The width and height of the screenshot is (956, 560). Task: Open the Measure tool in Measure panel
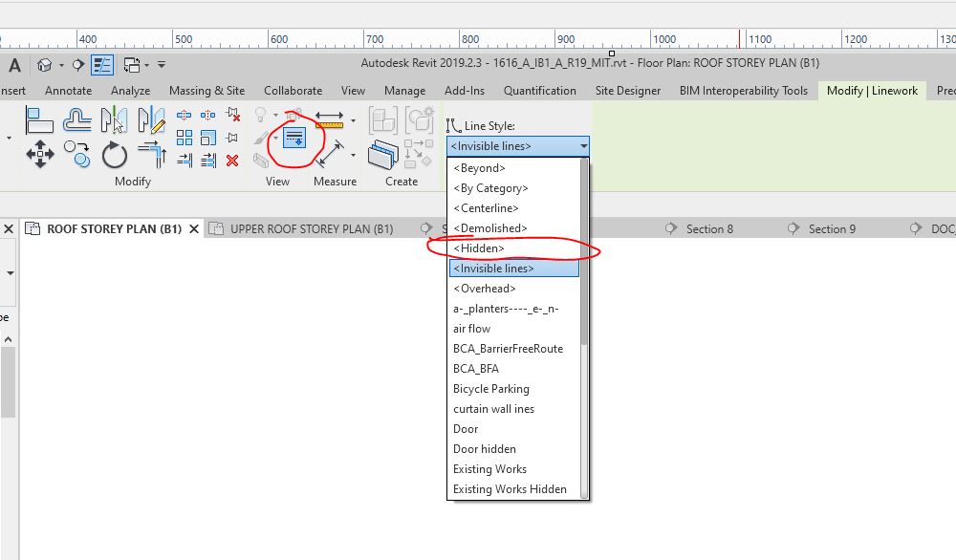coord(329,119)
